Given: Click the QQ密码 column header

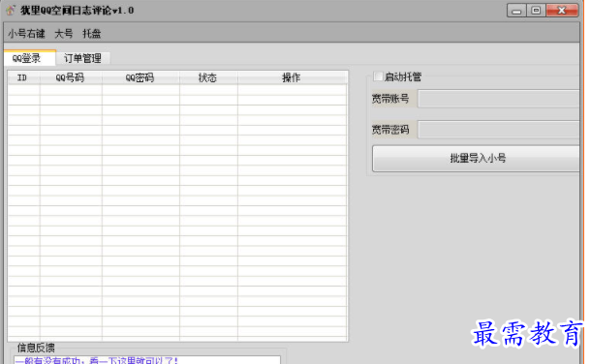Looking at the screenshot, I should (x=140, y=77).
